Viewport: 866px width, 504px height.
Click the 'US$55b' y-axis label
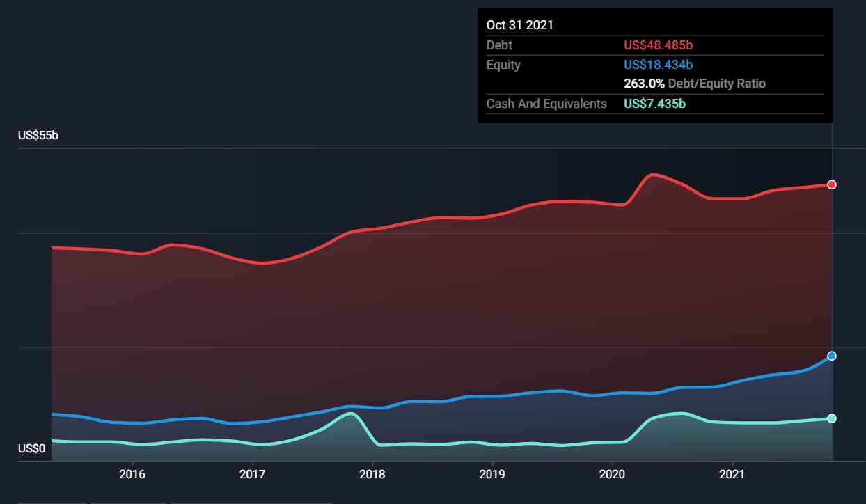(x=38, y=135)
